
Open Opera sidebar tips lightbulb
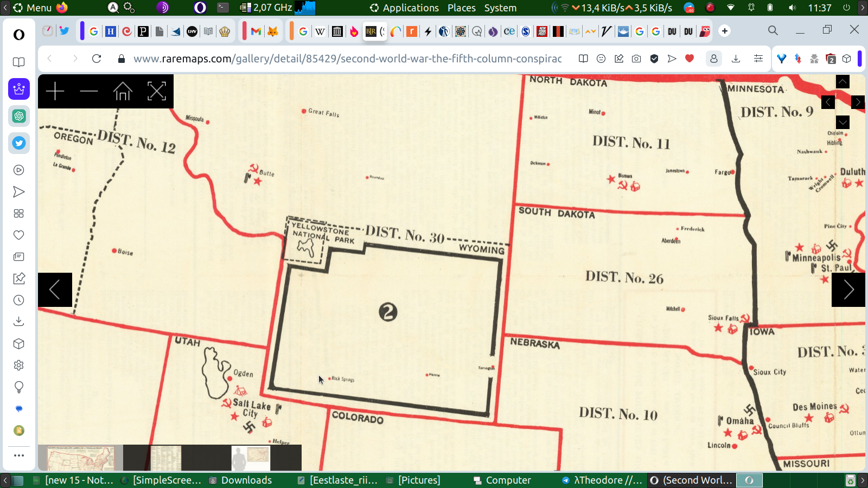tap(19, 387)
